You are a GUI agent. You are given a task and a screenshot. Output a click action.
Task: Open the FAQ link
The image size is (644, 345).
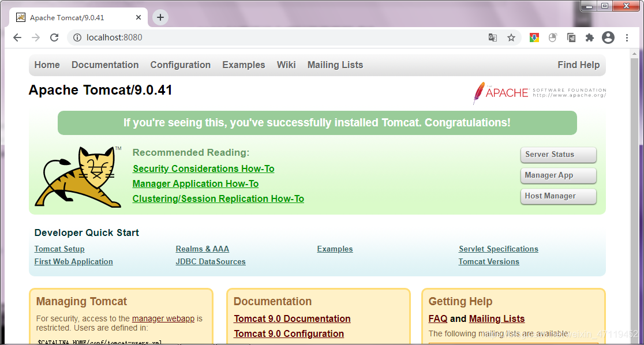tap(438, 318)
